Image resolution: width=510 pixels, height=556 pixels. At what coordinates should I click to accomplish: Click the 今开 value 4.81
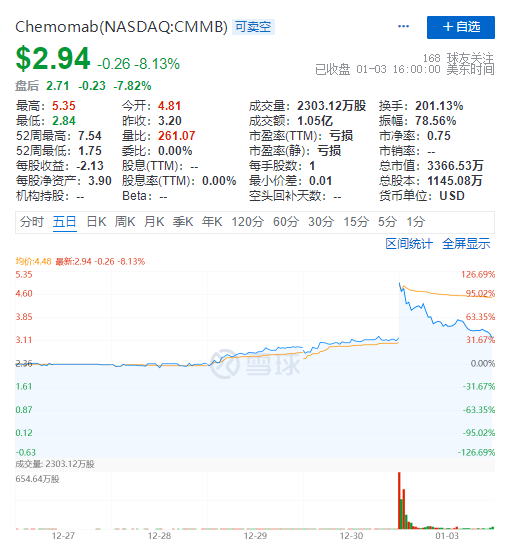(170, 106)
